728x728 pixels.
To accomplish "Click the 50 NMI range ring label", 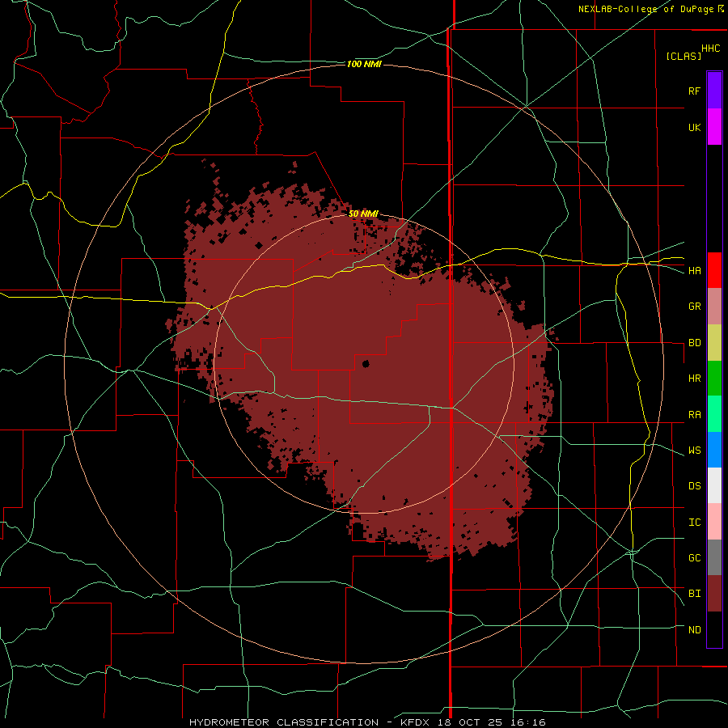I will coord(363,214).
